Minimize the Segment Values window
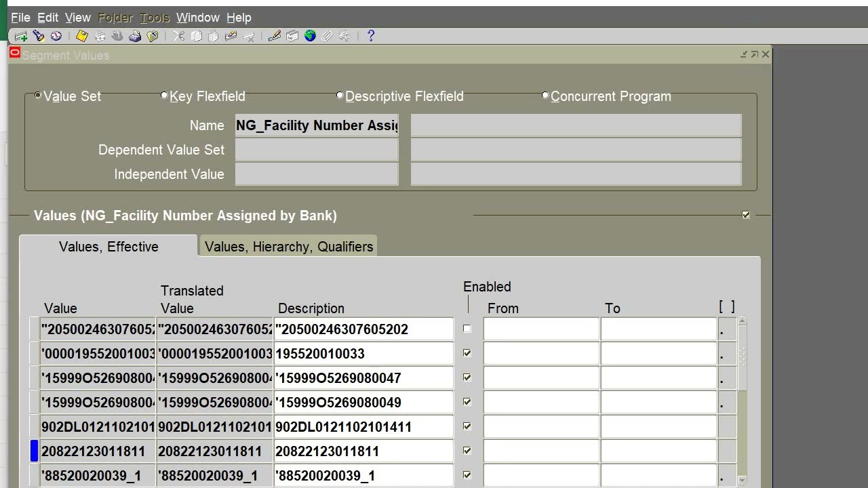This screenshot has width=868, height=488. [744, 54]
